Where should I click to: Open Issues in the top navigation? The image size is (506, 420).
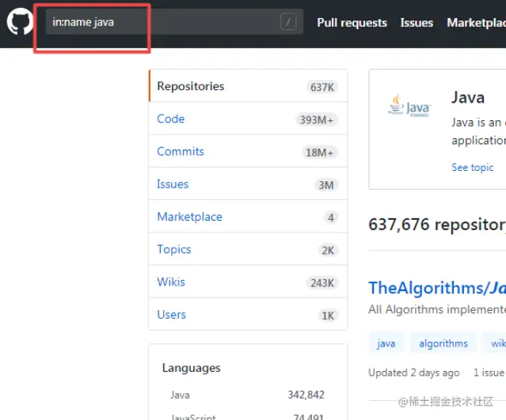pyautogui.click(x=417, y=23)
